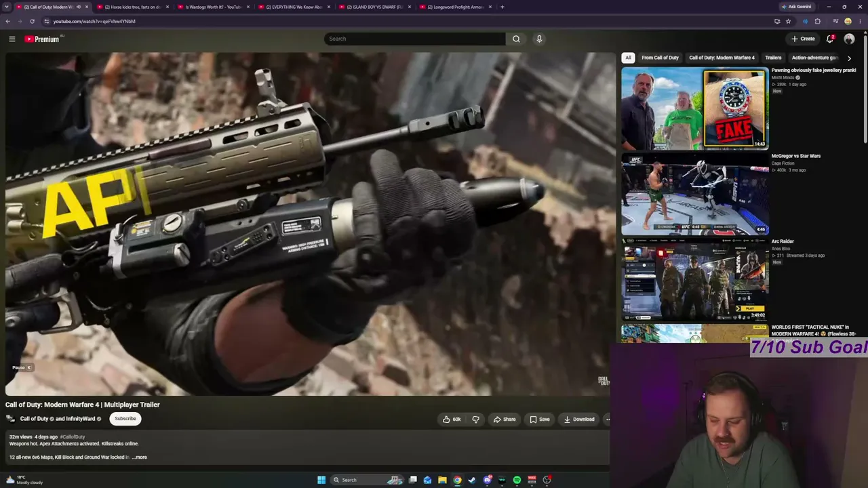Click the 32m views text in description
This screenshot has height=488, width=868.
pos(20,437)
